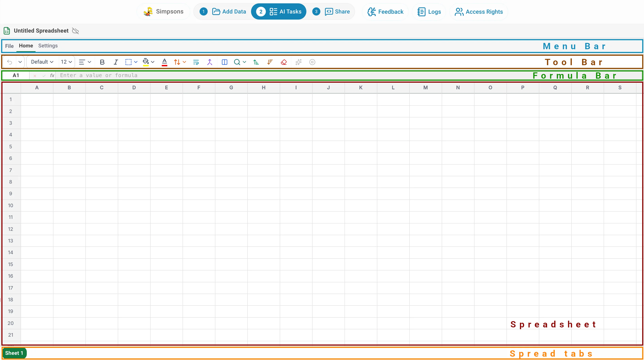Viewport: 644px width, 360px height.
Task: Open Access Rights
Action: click(478, 12)
